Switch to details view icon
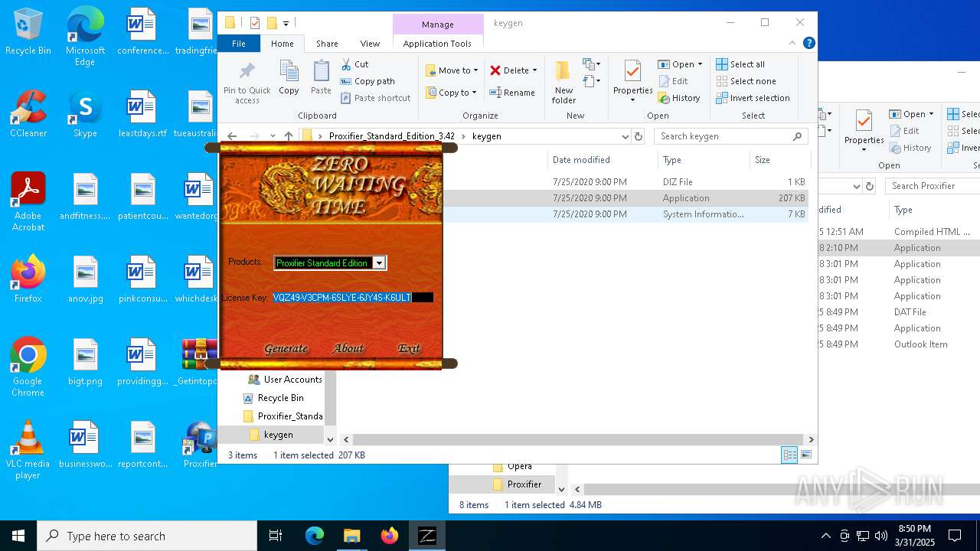Image resolution: width=980 pixels, height=551 pixels. click(789, 455)
